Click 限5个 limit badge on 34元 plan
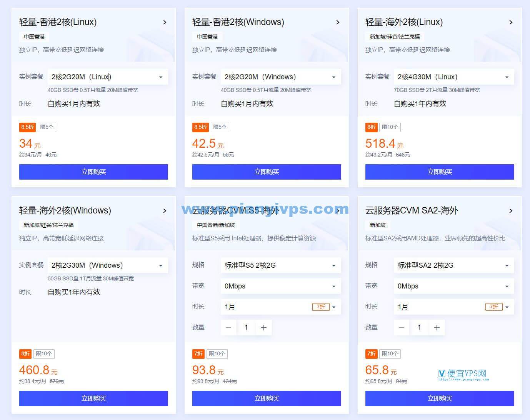 click(x=47, y=127)
